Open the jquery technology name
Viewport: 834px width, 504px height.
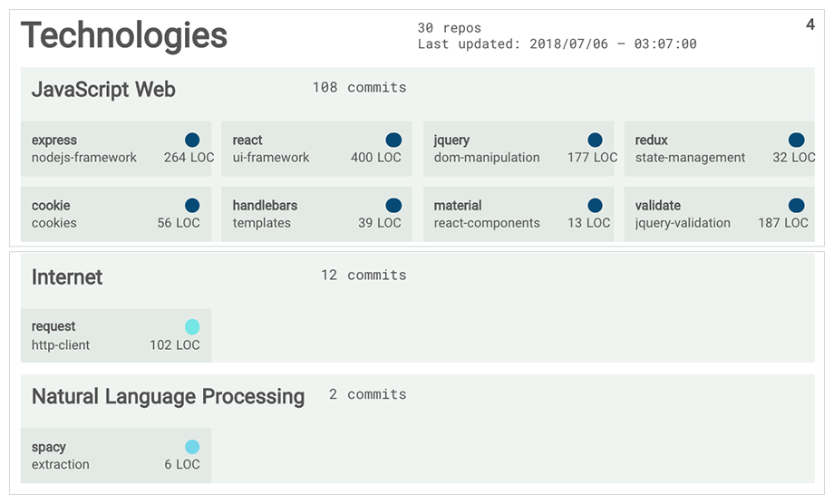pos(451,141)
